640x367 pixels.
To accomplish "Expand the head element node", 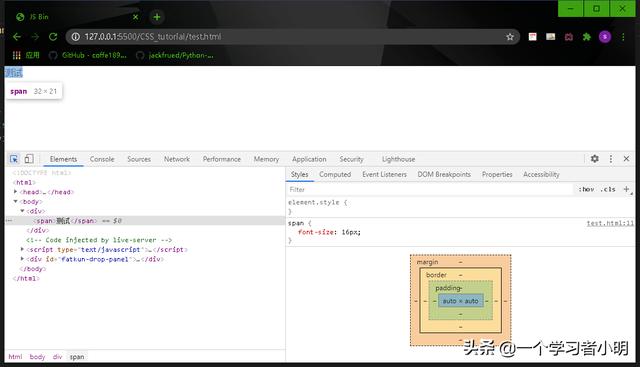I will pyautogui.click(x=16, y=191).
